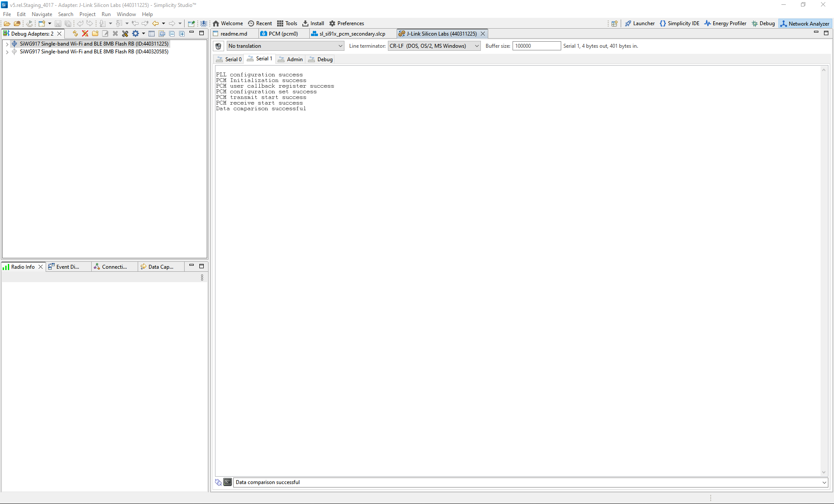Screen dimensions: 834x504
Task: Click the Collapse All icon in Debug Adapters
Action: click(172, 33)
